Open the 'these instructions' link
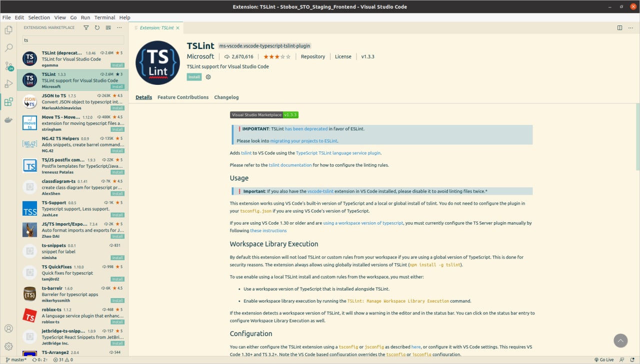Image resolution: width=640 pixels, height=364 pixels. (268, 231)
